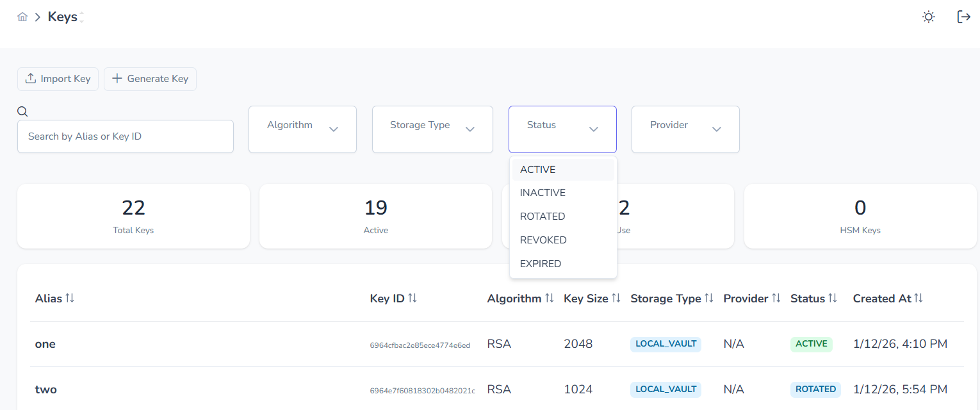Sort by Key ID arrows icon

412,299
